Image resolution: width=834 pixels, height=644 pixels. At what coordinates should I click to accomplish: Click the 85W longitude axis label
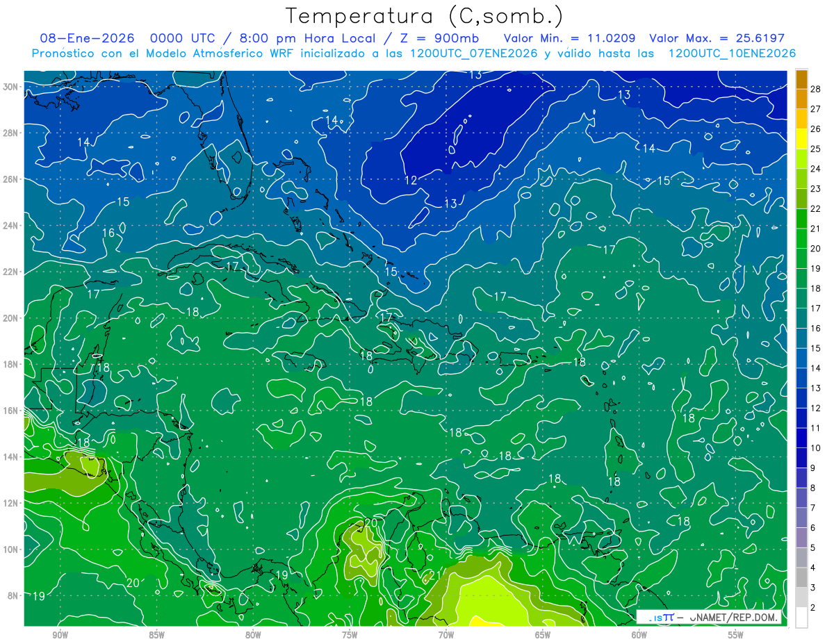pos(156,634)
